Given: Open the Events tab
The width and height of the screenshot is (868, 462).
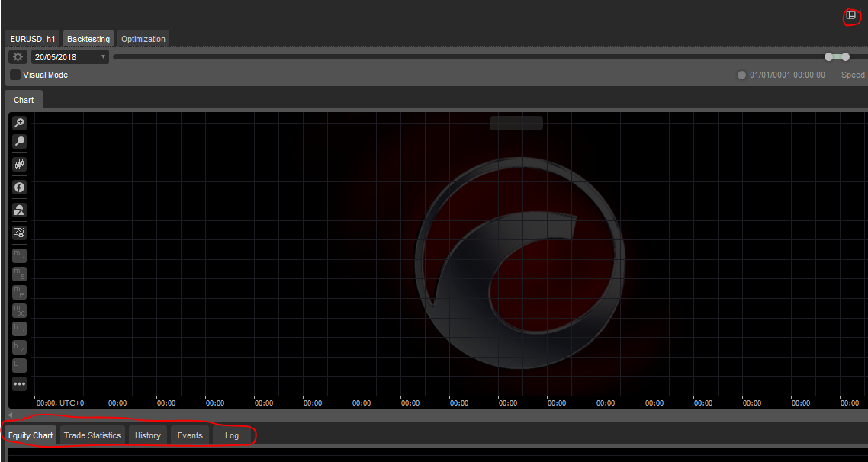Looking at the screenshot, I should 190,435.
